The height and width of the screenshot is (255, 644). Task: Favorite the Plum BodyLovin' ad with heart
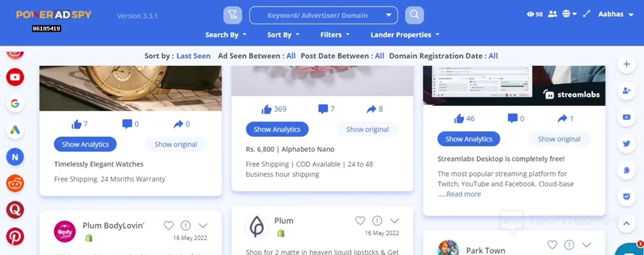coord(169,225)
